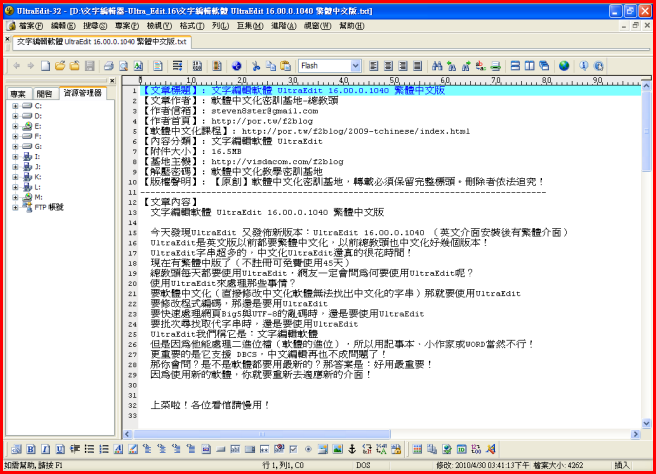Switch to the 開啟 panel tab
656x474 pixels.
tap(44, 93)
